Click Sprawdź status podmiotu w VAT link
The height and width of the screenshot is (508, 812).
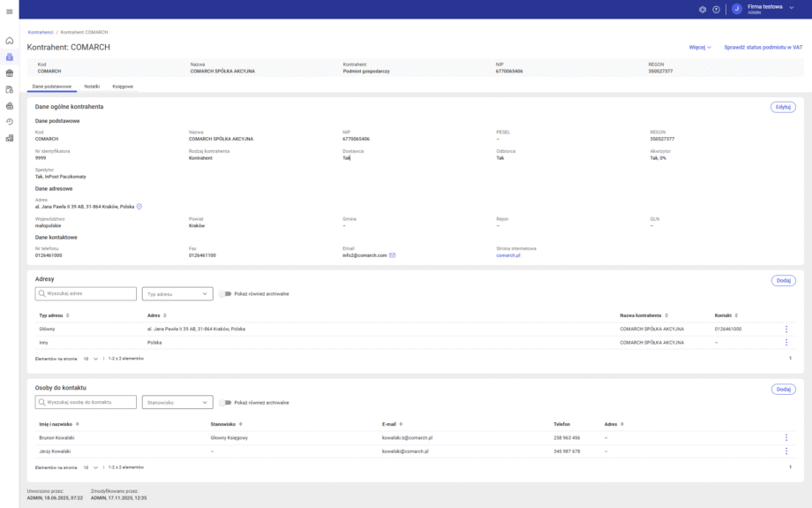763,47
